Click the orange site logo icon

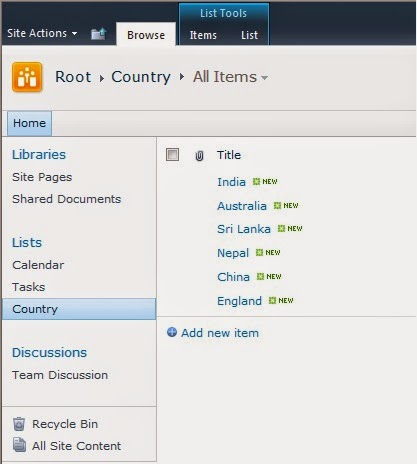tap(27, 77)
